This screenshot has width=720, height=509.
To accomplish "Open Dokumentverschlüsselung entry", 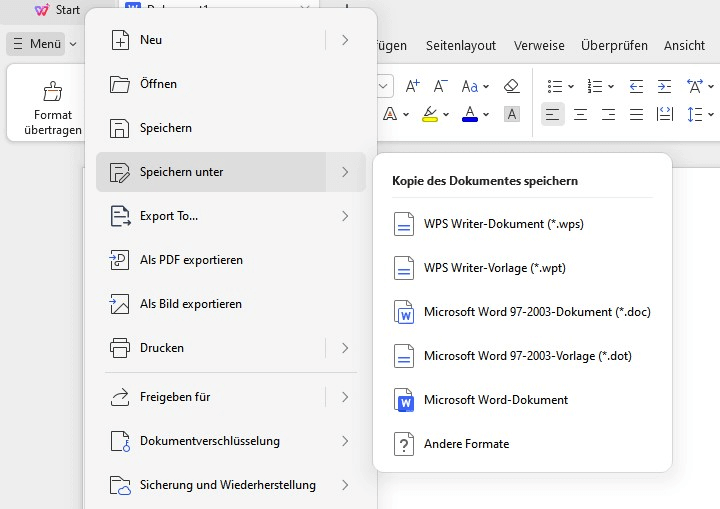I will [x=210, y=441].
